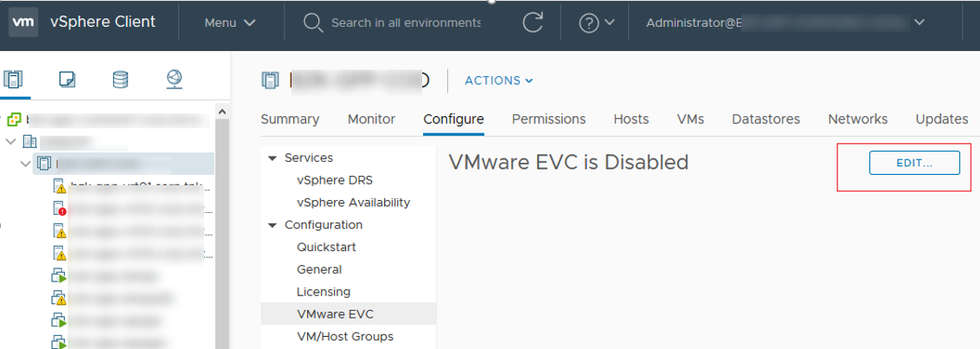Click the cluster icon beside the title
Image resolution: width=980 pixels, height=349 pixels.
[x=270, y=80]
